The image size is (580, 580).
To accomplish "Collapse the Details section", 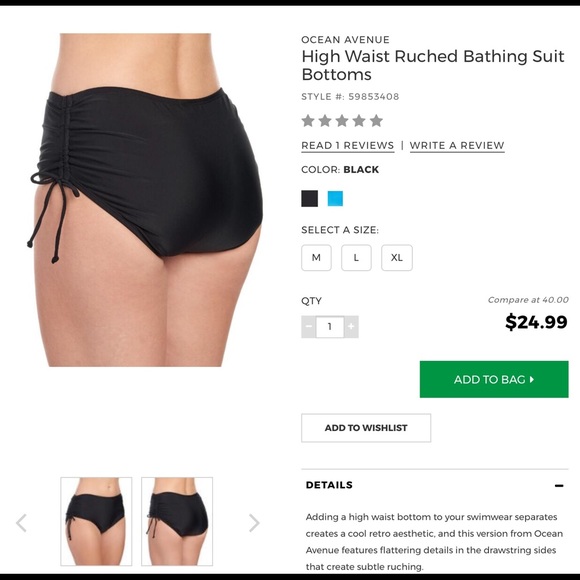I will pos(559,485).
